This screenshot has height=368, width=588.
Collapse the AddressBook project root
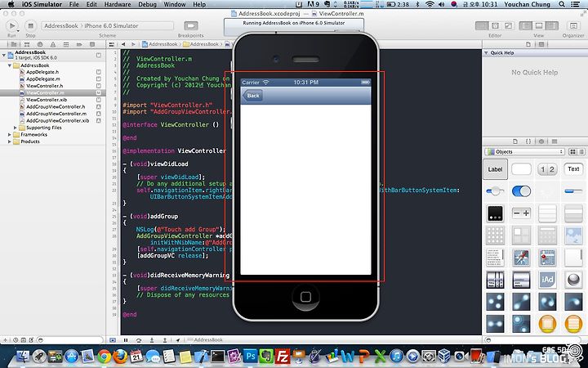[x=4, y=55]
